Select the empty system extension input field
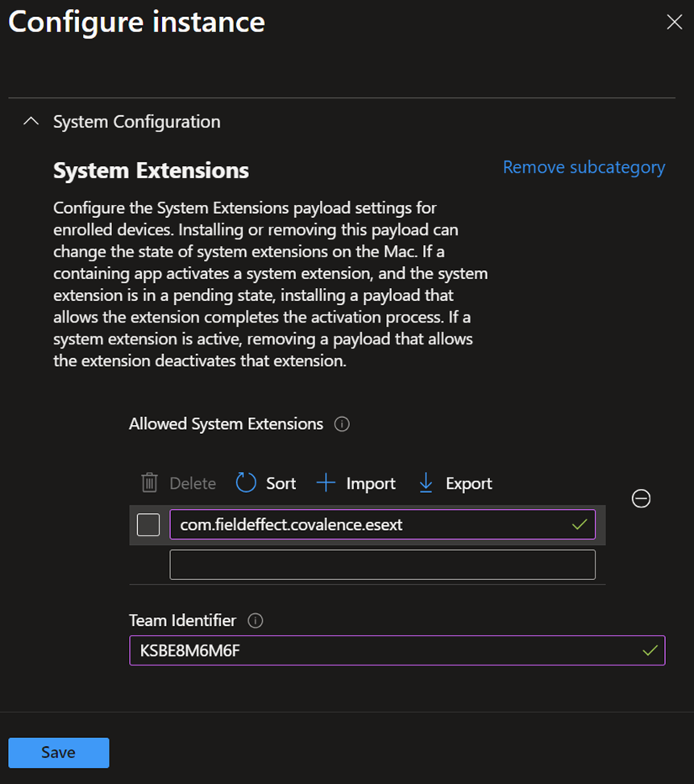Viewport: 694px width, 784px height. [x=382, y=565]
